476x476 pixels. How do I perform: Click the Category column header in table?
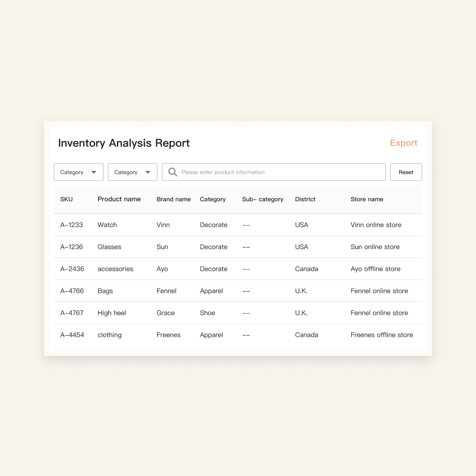click(x=213, y=200)
